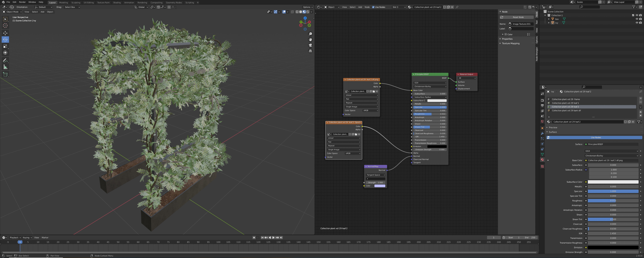Switch to the UV Editing workspace tab
The height and width of the screenshot is (258, 644).
[x=88, y=3]
